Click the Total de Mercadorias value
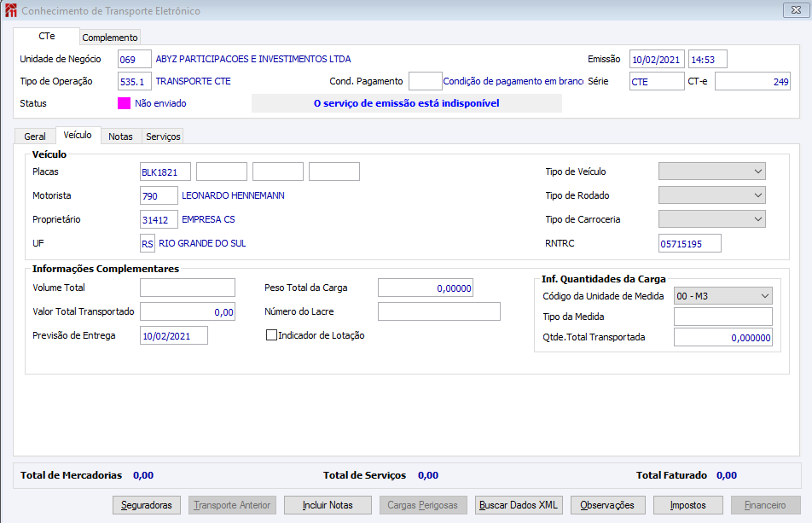Viewport: 812px width, 523px height. (x=143, y=475)
